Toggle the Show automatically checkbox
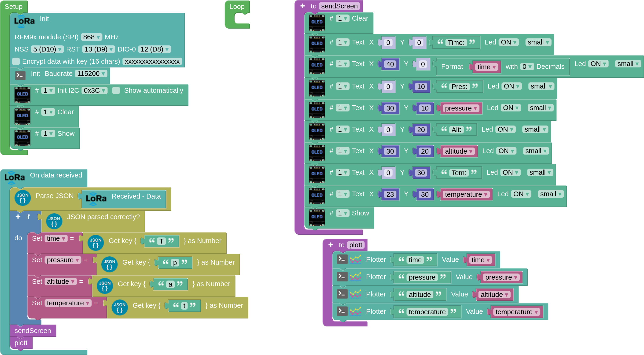This screenshot has width=644, height=355. 116,90
